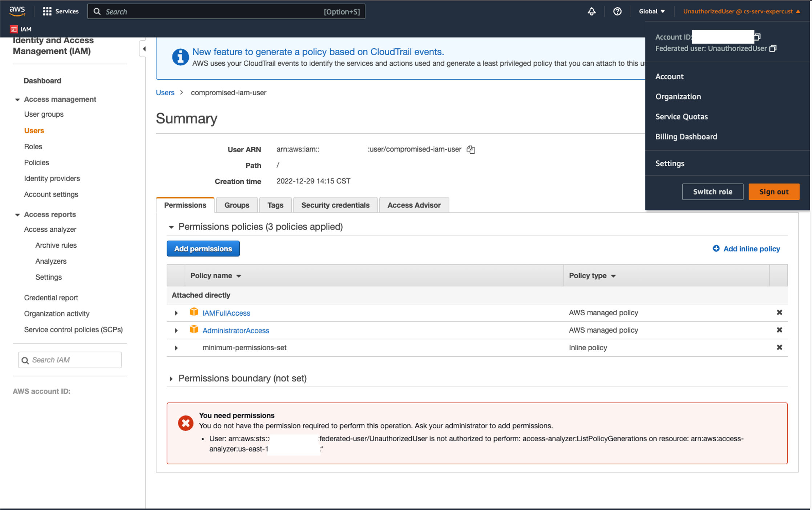Screen dimensions: 812x510
Task: Click the IAMFullAccess policy box icon
Action: click(x=194, y=312)
